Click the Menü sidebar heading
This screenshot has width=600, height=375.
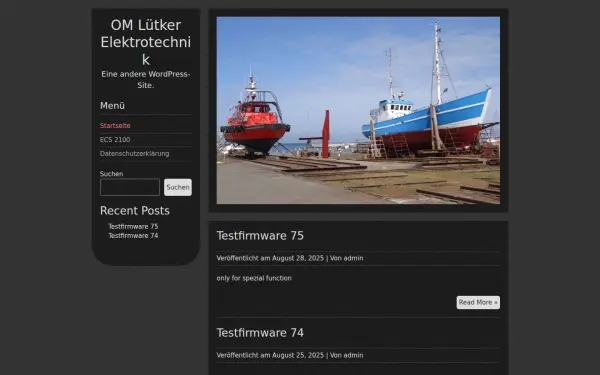coord(112,106)
